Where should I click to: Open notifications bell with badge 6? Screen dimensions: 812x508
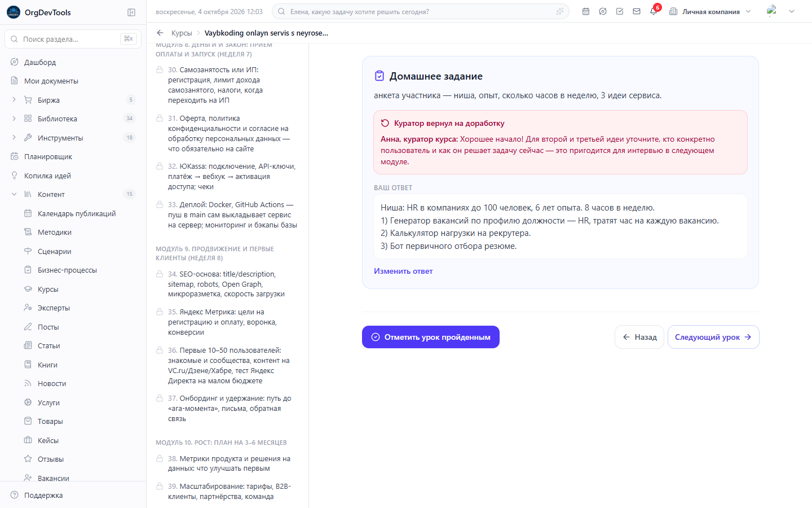[654, 11]
